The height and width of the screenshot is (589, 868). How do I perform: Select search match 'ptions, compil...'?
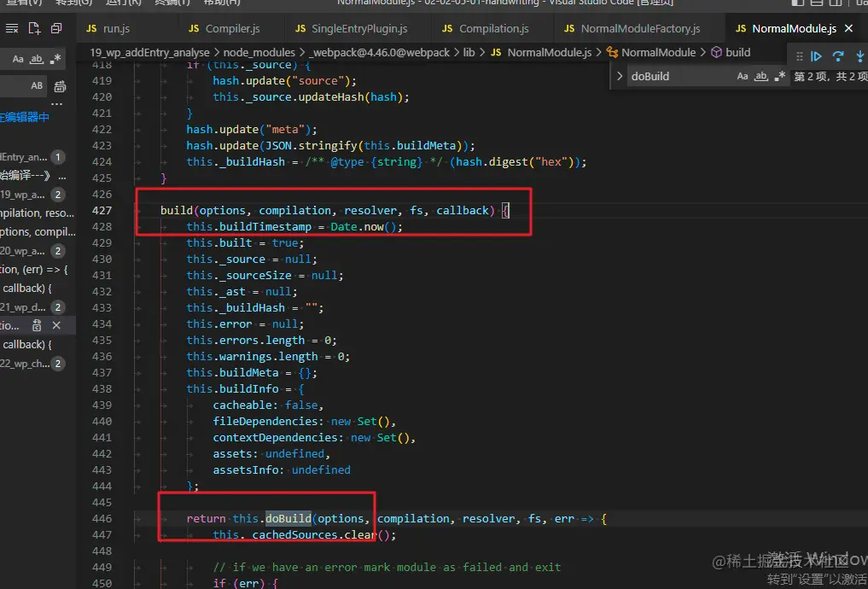(38, 232)
